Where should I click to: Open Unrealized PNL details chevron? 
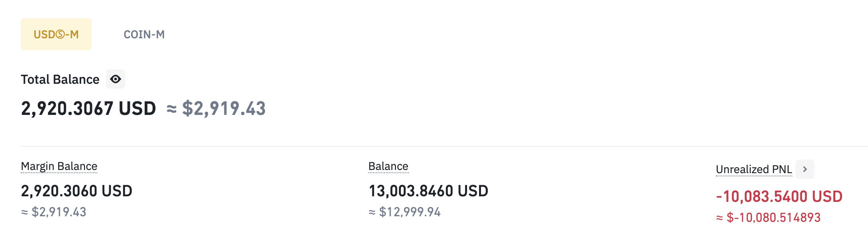[805, 169]
